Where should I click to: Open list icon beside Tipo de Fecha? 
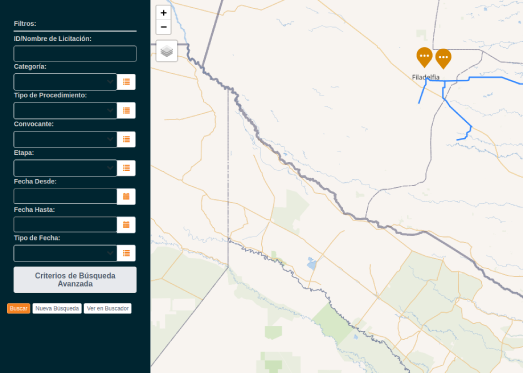[x=126, y=253]
